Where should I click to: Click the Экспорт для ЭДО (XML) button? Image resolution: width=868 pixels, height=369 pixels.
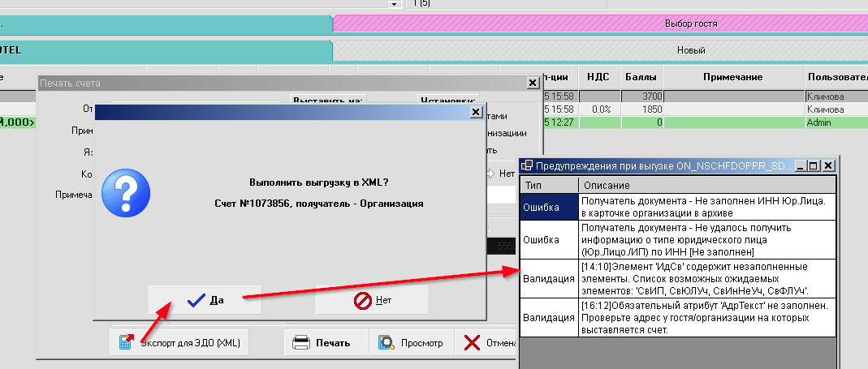[x=179, y=342]
